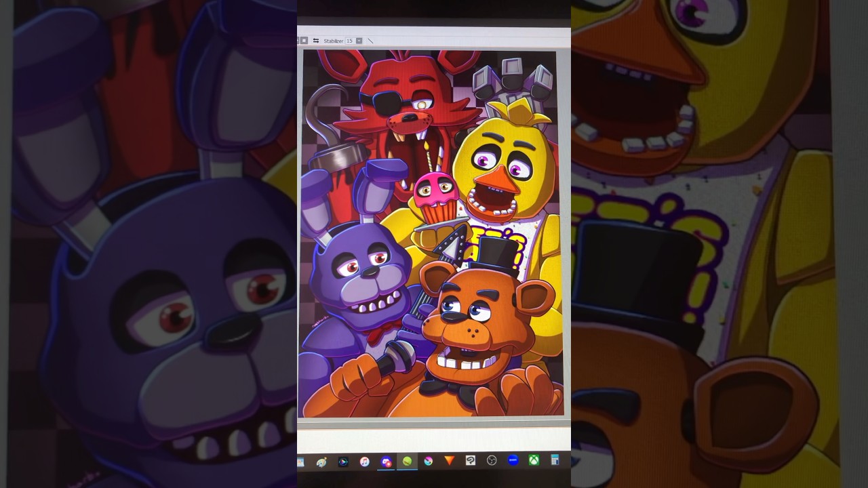This screenshot has width=868, height=488.
Task: Launch Clip Studio Paint taskbar icon
Action: 471,461
